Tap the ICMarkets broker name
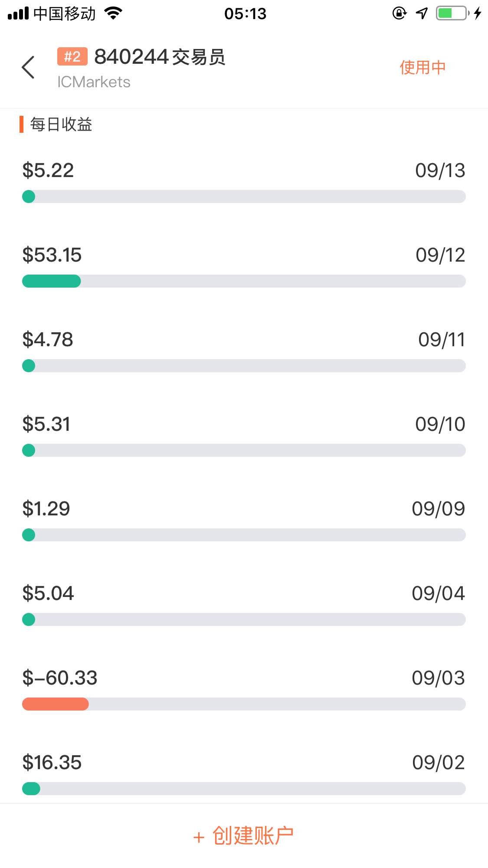488x868 pixels. 94,82
